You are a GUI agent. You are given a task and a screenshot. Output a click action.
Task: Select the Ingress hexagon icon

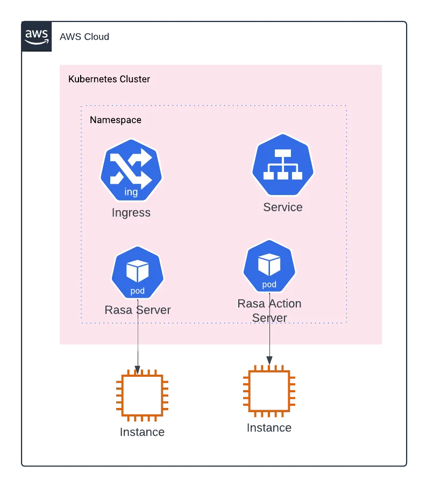click(131, 170)
